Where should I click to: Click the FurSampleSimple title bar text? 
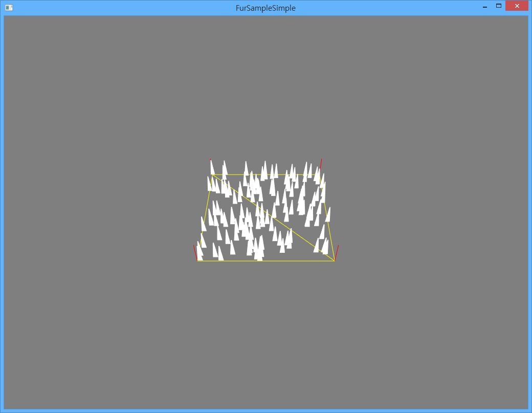point(265,8)
